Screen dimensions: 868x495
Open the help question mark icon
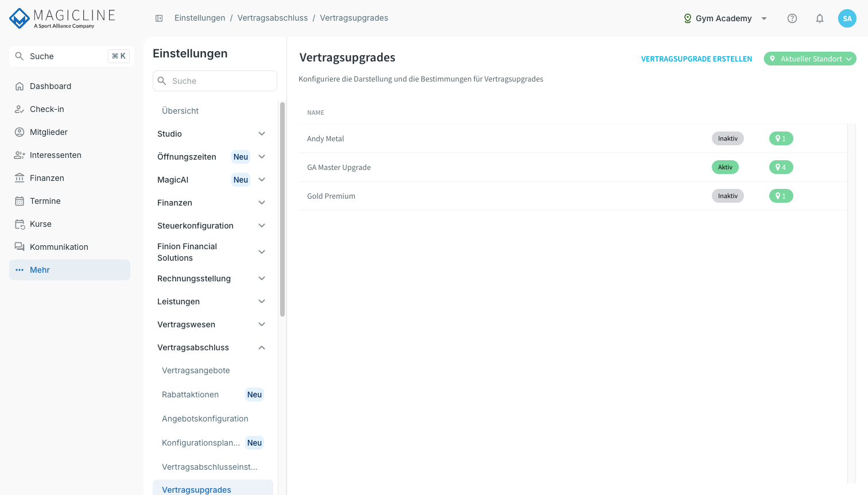point(792,18)
